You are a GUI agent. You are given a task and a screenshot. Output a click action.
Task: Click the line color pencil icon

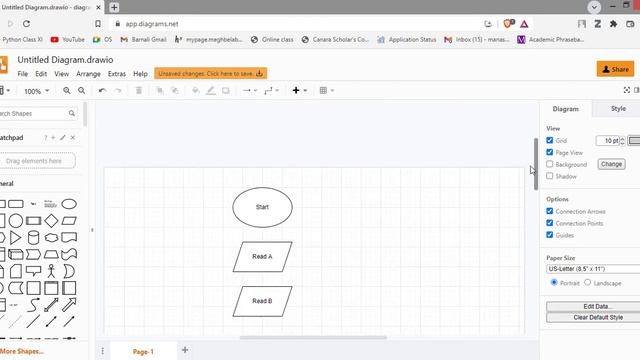click(211, 91)
